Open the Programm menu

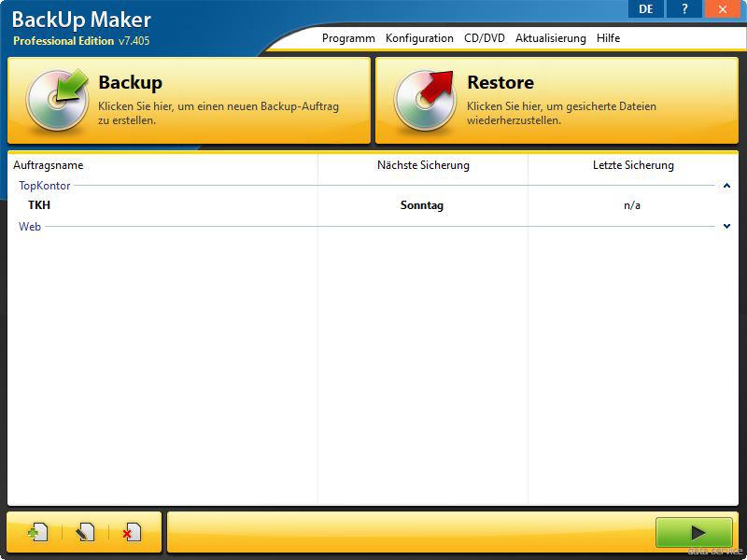point(348,38)
